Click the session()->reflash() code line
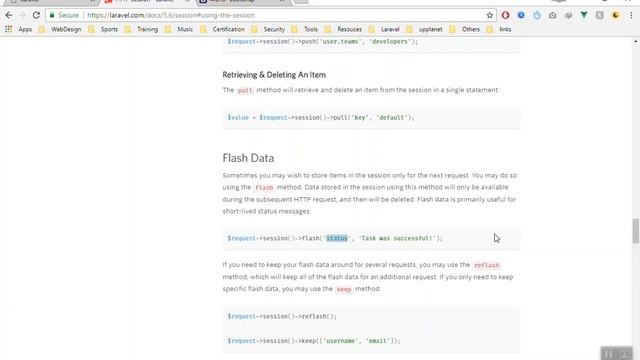Image resolution: width=640 pixels, height=360 pixels. 282,316
